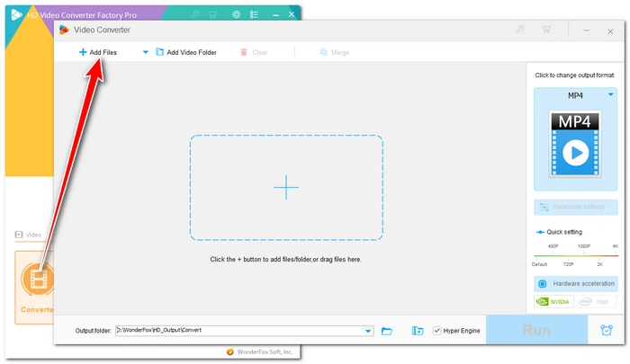The width and height of the screenshot is (630, 364).
Task: Expand the output folder path dropdown
Action: 368,331
